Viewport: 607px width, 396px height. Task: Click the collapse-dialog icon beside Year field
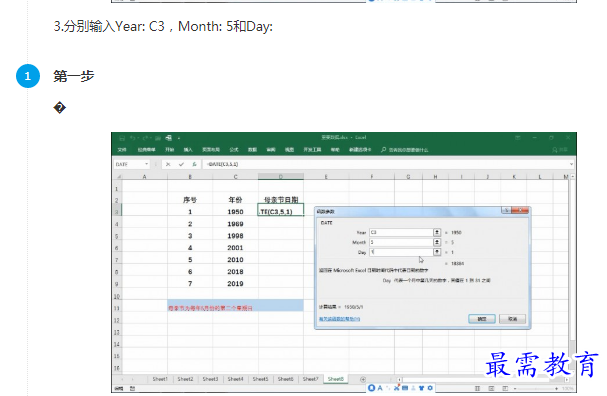437,232
